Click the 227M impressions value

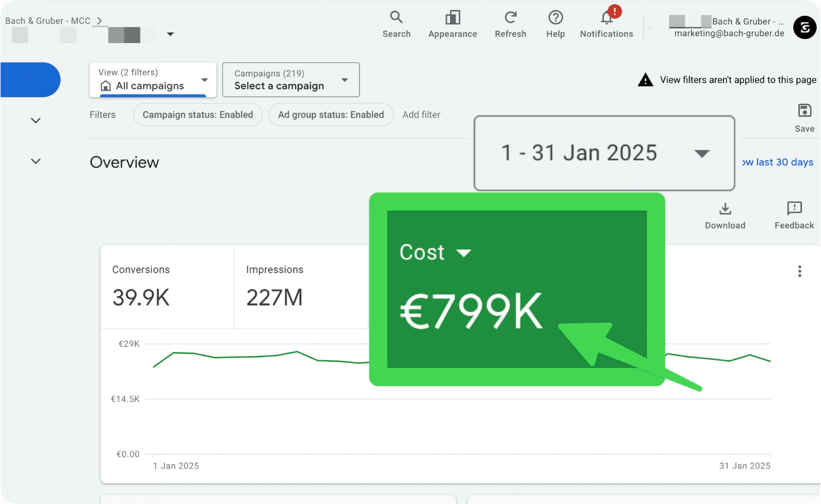(x=275, y=298)
